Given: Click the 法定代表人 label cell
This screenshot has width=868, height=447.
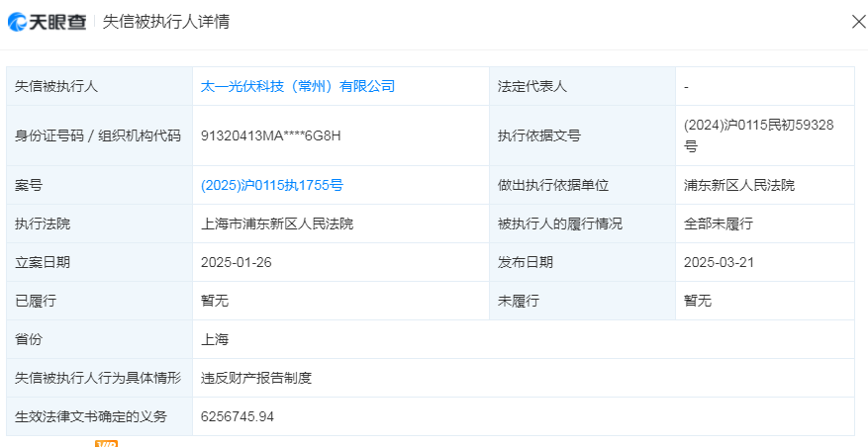Looking at the screenshot, I should coord(532,86).
